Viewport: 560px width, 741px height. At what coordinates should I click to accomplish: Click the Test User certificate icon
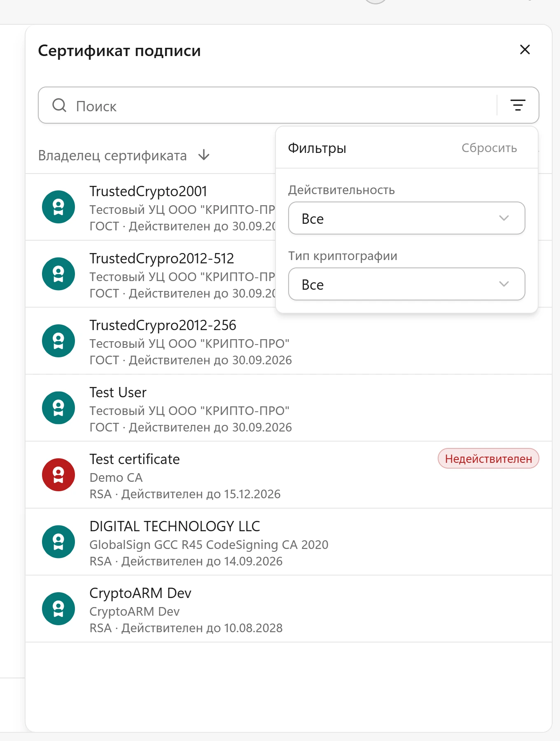pos(58,408)
